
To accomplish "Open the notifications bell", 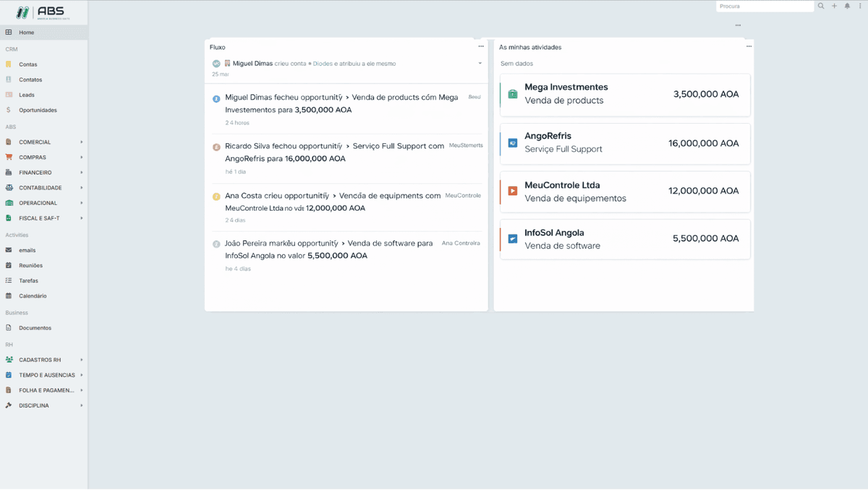I will tap(846, 6).
